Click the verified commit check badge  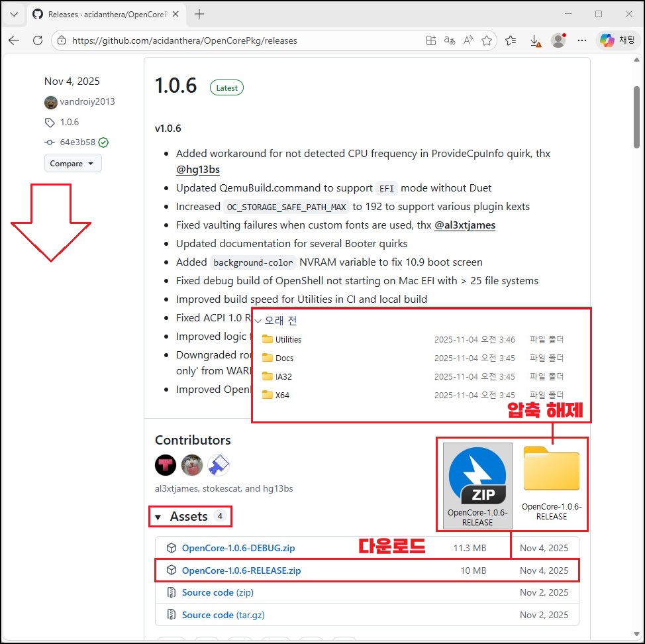[104, 142]
